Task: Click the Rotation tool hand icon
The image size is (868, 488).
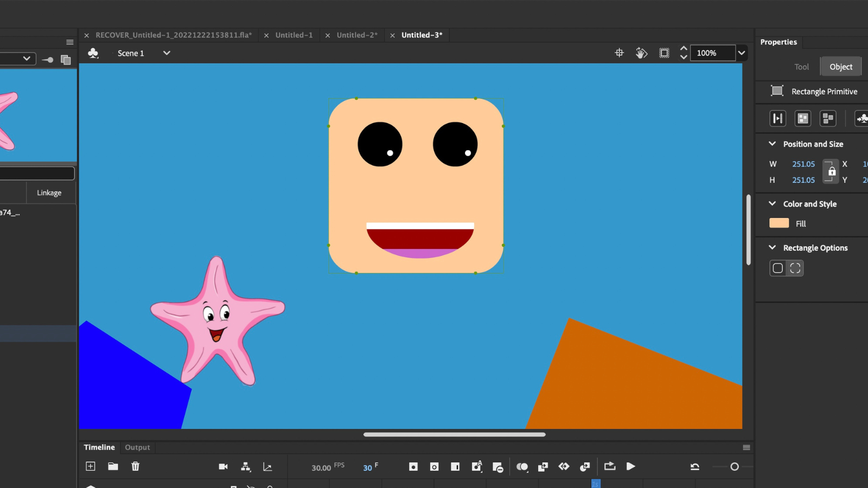Action: tap(641, 53)
